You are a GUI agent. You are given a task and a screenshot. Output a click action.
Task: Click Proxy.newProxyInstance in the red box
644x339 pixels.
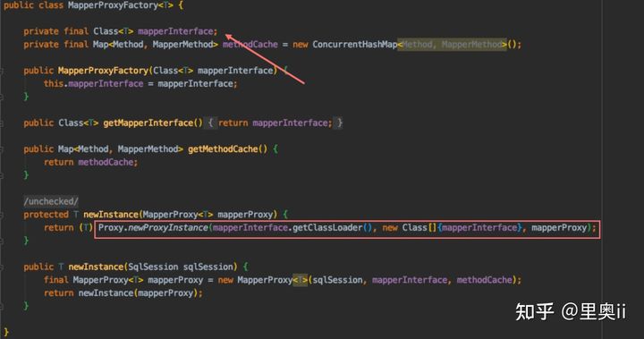153,228
